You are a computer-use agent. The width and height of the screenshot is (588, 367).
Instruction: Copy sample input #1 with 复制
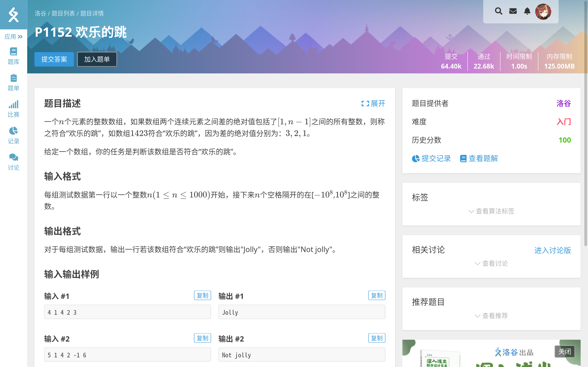click(202, 295)
